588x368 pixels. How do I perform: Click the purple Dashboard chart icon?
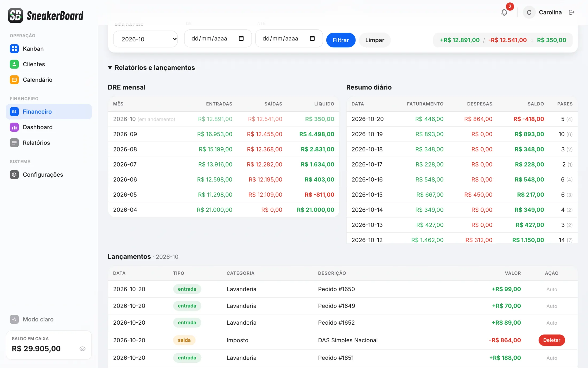point(14,127)
